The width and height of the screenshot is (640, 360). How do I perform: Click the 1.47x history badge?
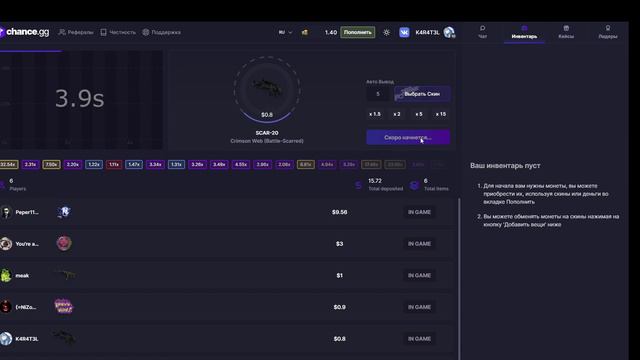point(134,164)
